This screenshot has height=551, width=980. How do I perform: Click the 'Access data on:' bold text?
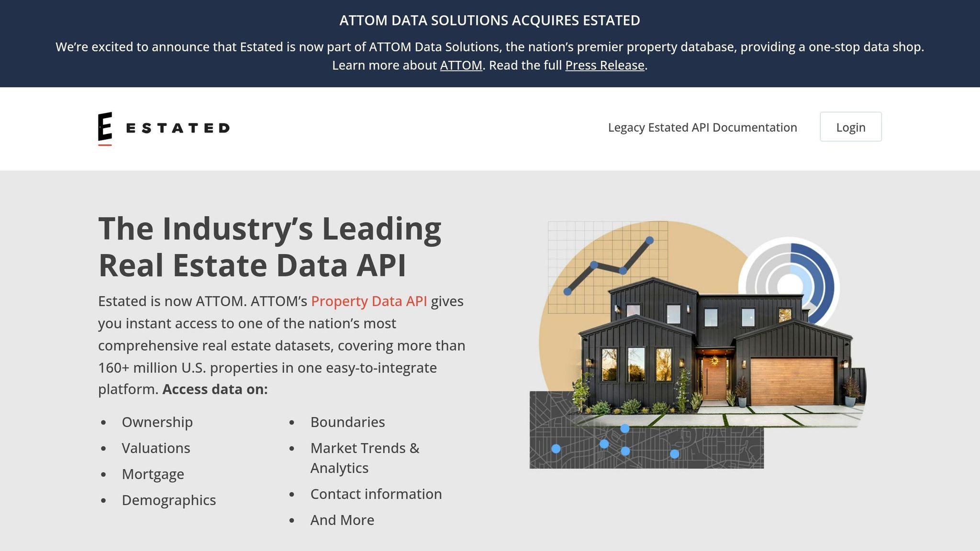click(215, 389)
